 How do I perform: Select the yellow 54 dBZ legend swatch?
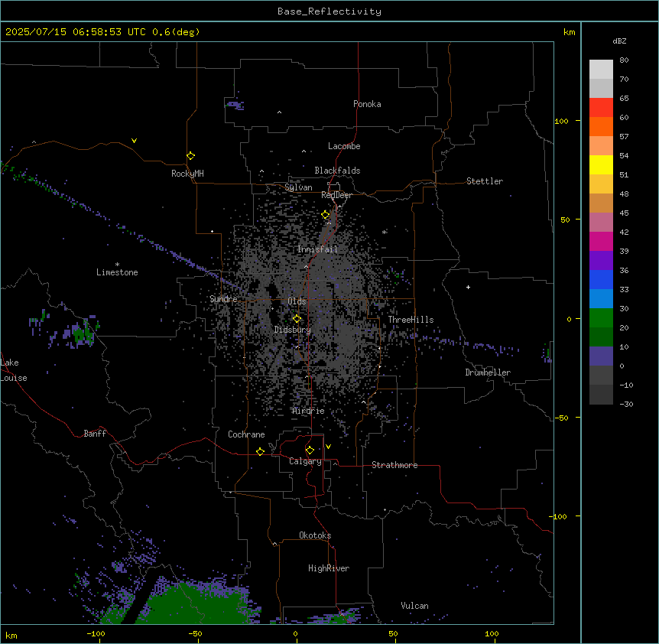tap(601, 164)
